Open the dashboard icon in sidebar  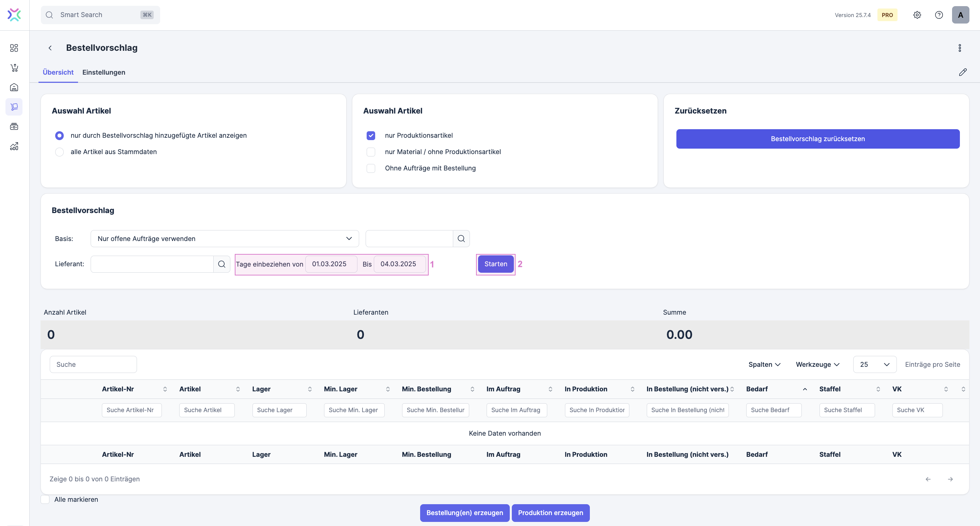[14, 48]
